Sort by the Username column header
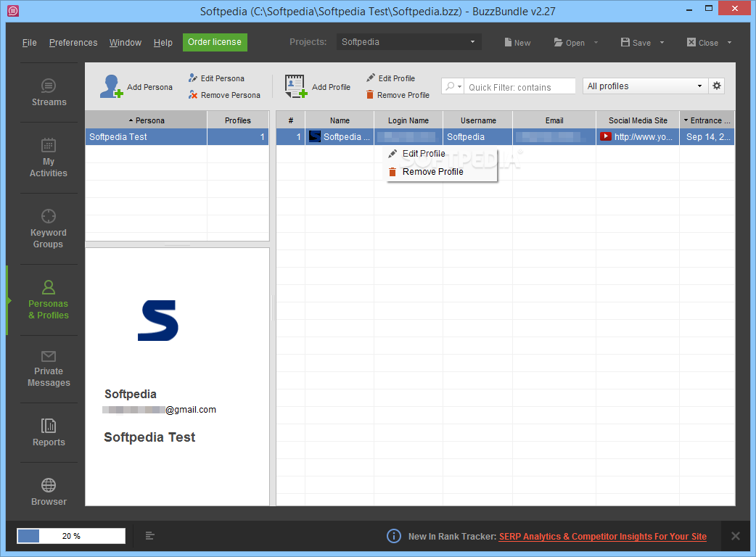The image size is (756, 557). 478,120
